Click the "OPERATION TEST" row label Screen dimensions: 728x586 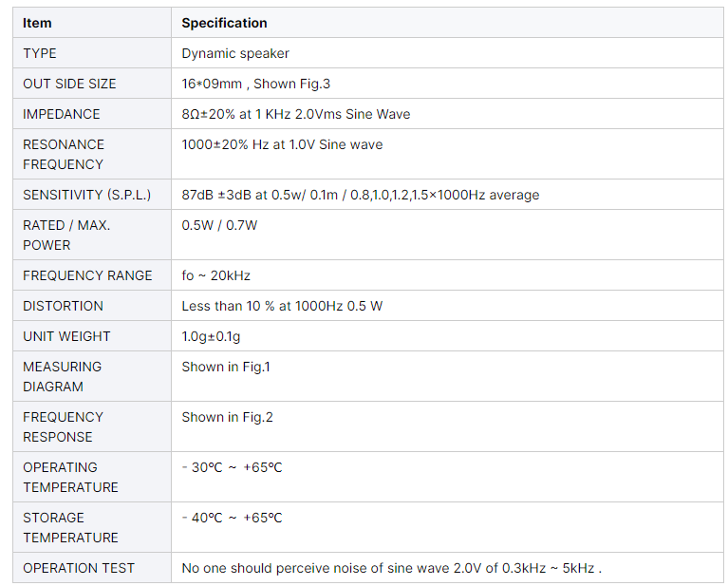(x=79, y=568)
